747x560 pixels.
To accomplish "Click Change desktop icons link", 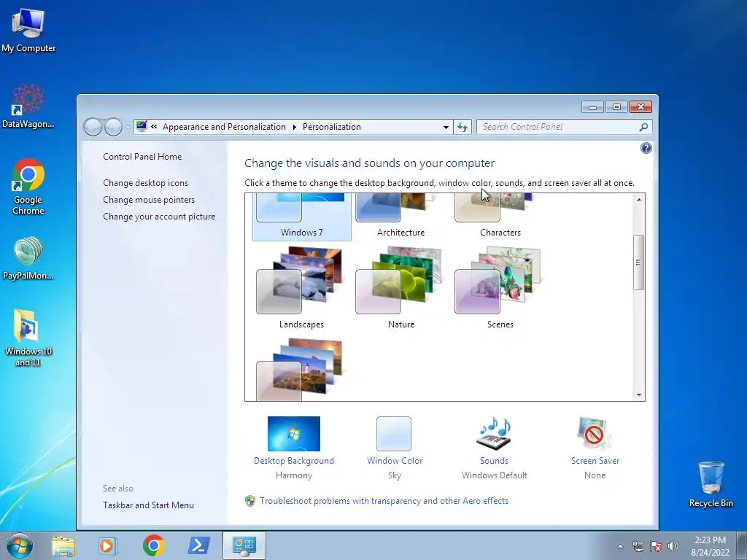I will pos(145,183).
